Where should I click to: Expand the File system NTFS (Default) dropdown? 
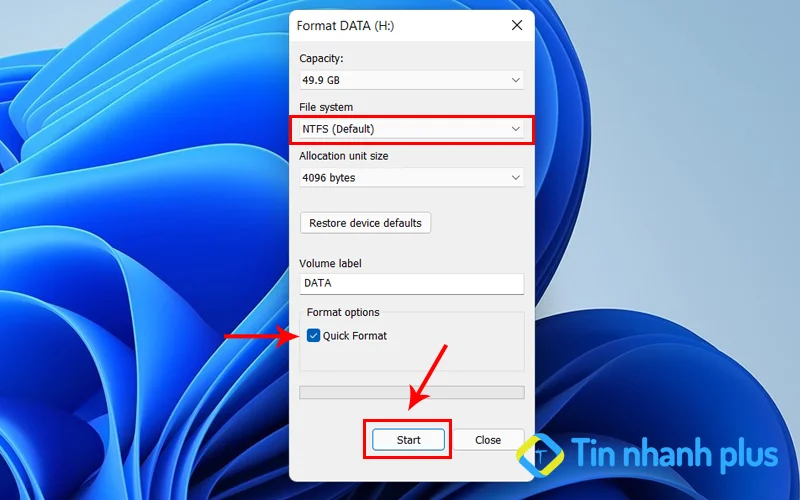pyautogui.click(x=411, y=129)
